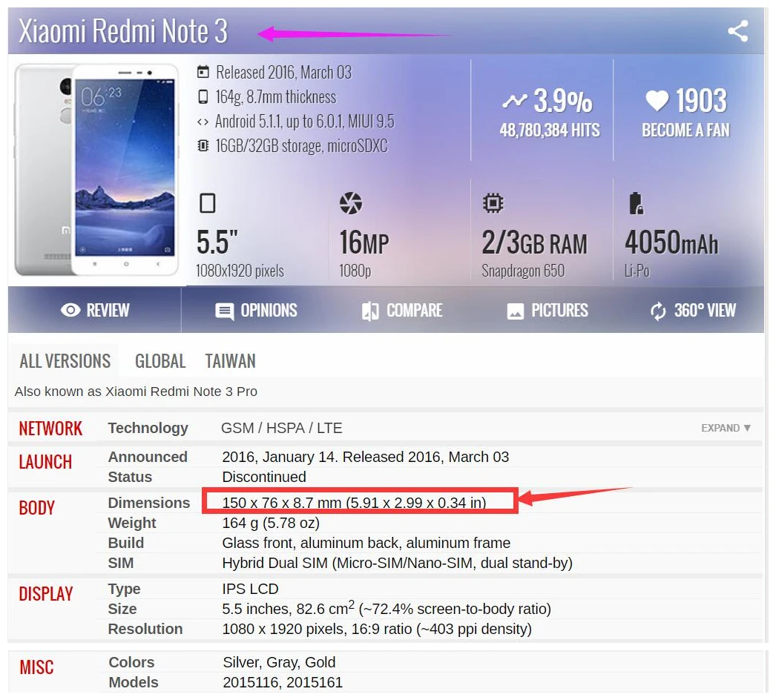Click the display Type spec label

pyautogui.click(x=124, y=590)
